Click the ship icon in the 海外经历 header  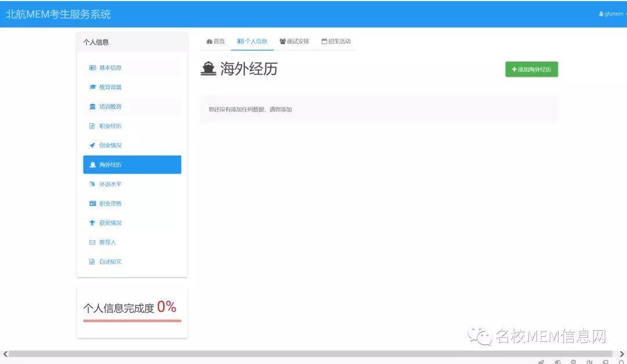(x=210, y=69)
